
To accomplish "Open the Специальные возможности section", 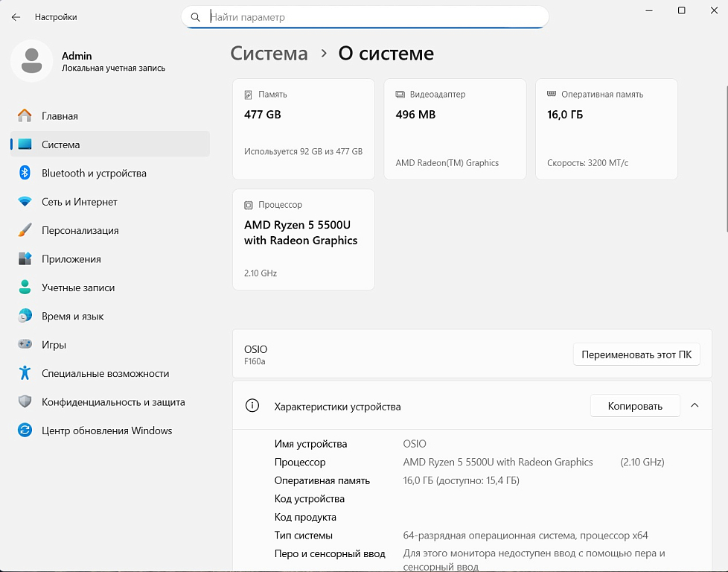I will tap(105, 374).
